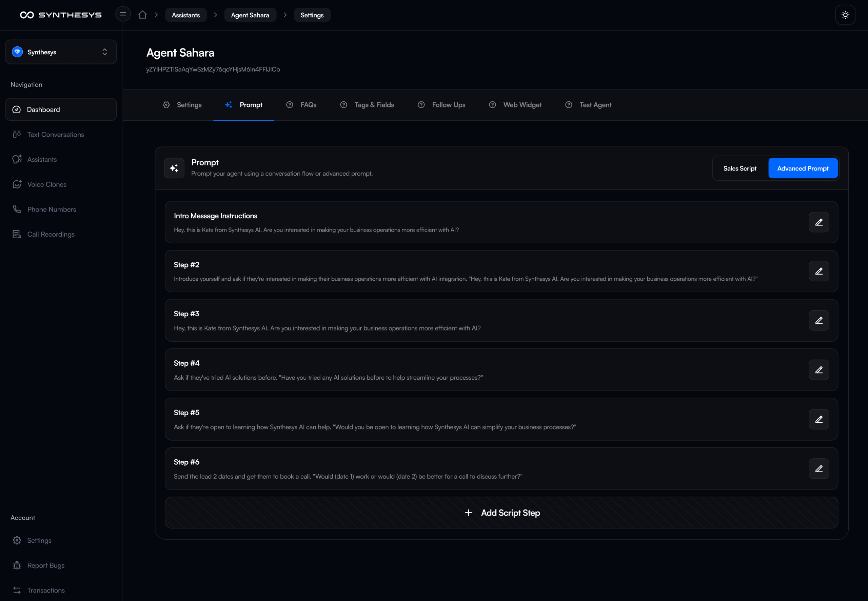Edit Step #5 with the pencil icon
Image resolution: width=868 pixels, height=601 pixels.
[819, 419]
